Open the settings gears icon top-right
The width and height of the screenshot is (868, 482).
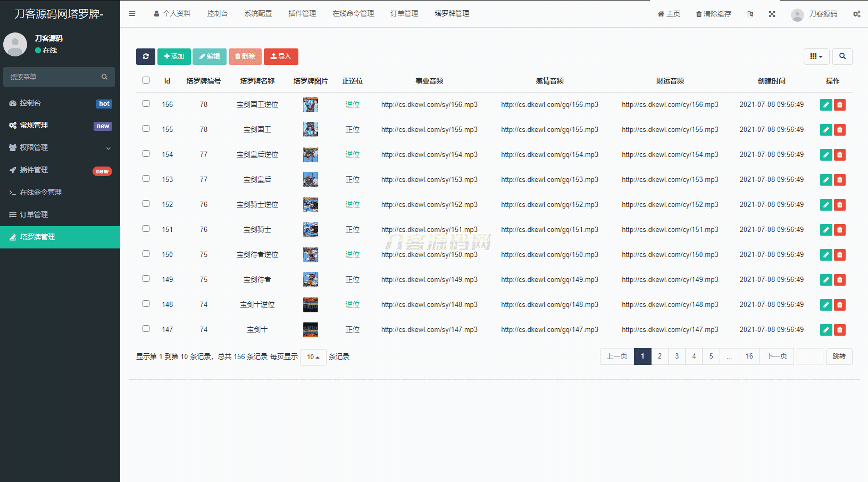pos(856,14)
